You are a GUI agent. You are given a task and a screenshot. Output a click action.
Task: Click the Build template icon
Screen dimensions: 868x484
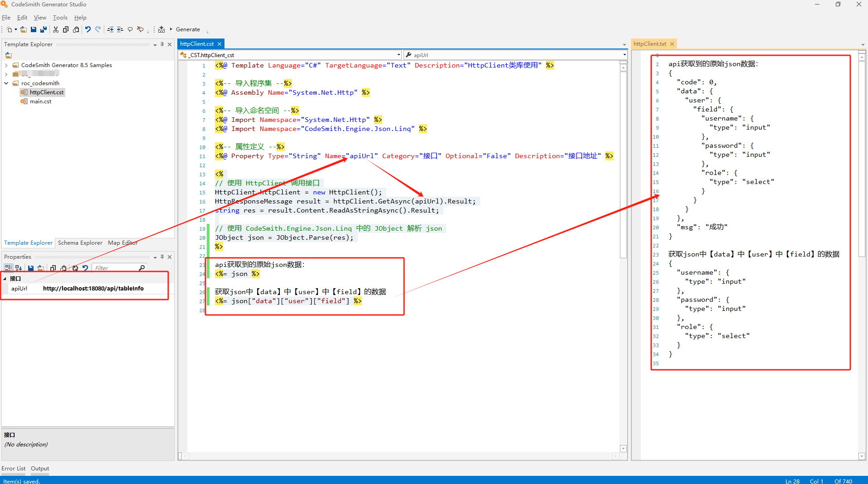(x=161, y=29)
